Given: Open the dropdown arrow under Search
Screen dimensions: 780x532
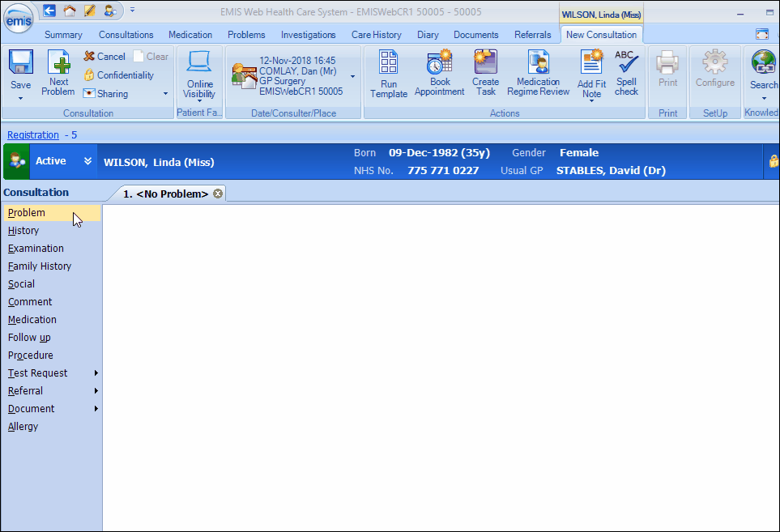Looking at the screenshot, I should 764,99.
